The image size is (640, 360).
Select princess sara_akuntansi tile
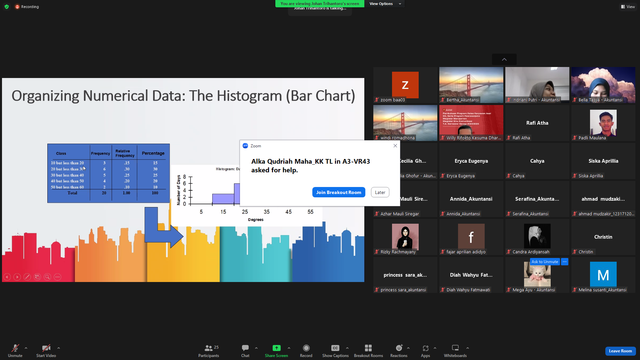click(405, 275)
